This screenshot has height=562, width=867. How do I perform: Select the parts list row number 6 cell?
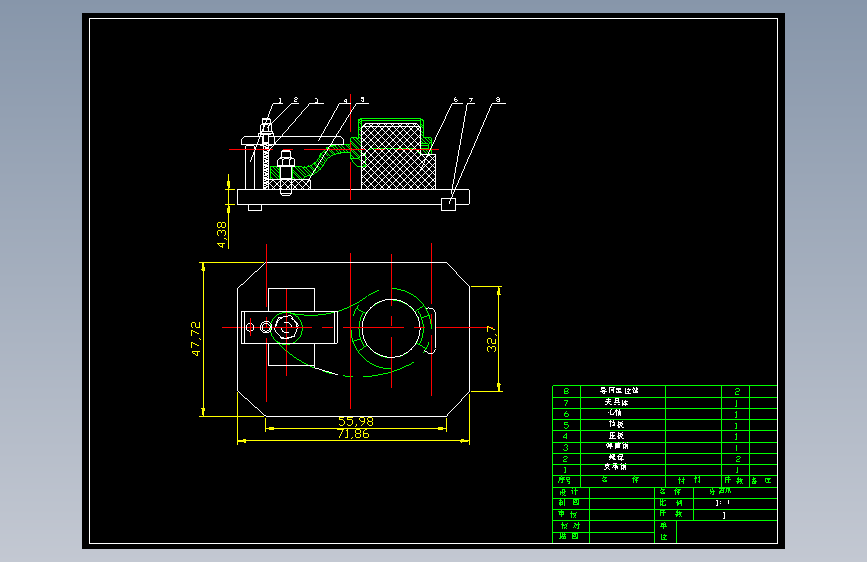click(x=566, y=414)
